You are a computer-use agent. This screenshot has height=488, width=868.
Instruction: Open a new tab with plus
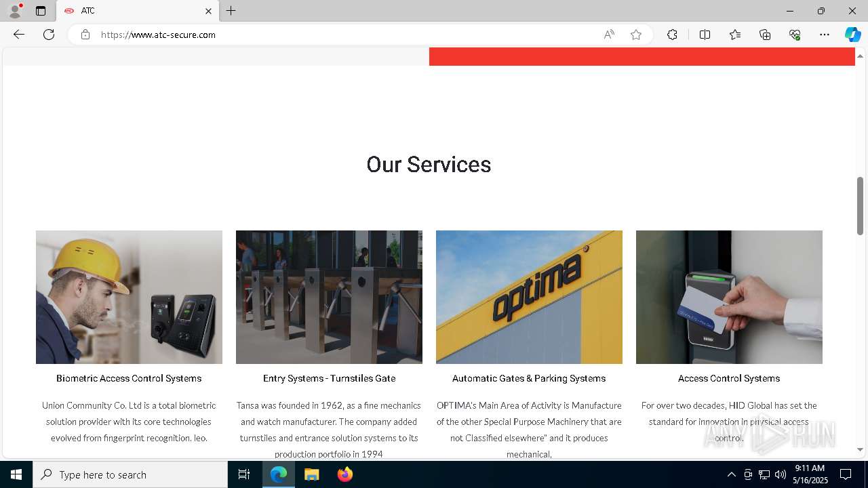click(231, 11)
